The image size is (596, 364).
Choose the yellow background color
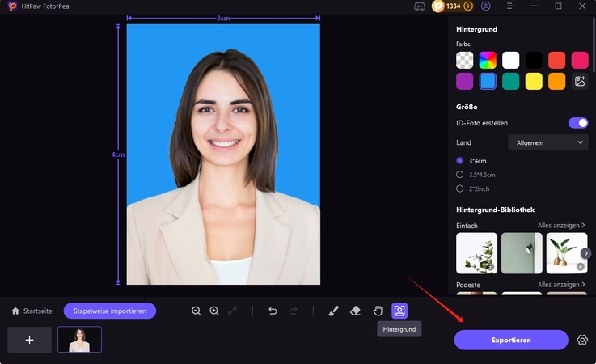point(534,81)
